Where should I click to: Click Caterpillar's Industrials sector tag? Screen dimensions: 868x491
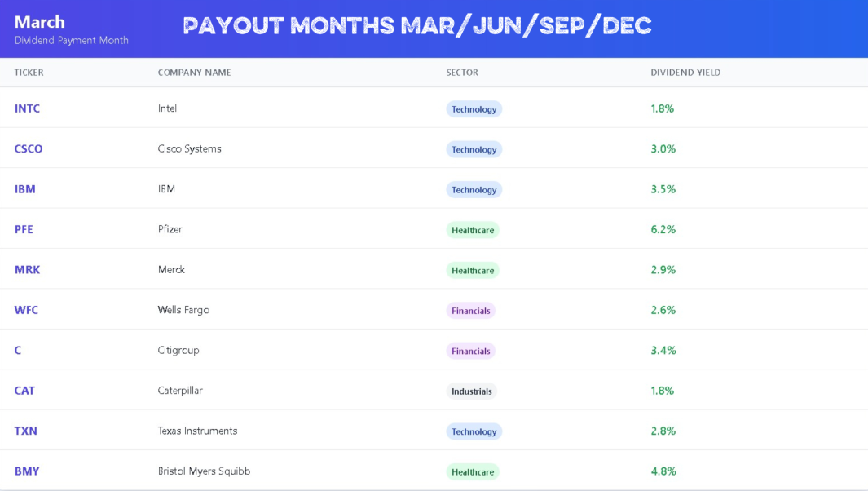[x=472, y=391]
